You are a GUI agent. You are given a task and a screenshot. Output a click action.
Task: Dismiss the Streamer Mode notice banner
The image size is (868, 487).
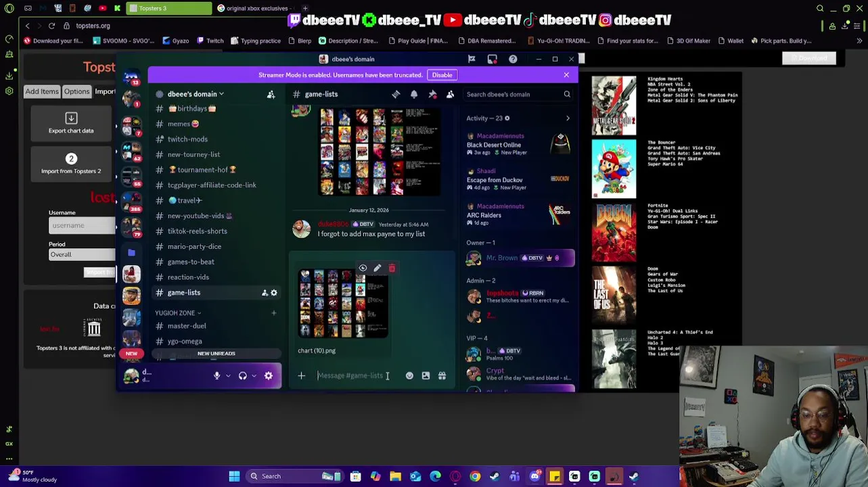pyautogui.click(x=566, y=75)
